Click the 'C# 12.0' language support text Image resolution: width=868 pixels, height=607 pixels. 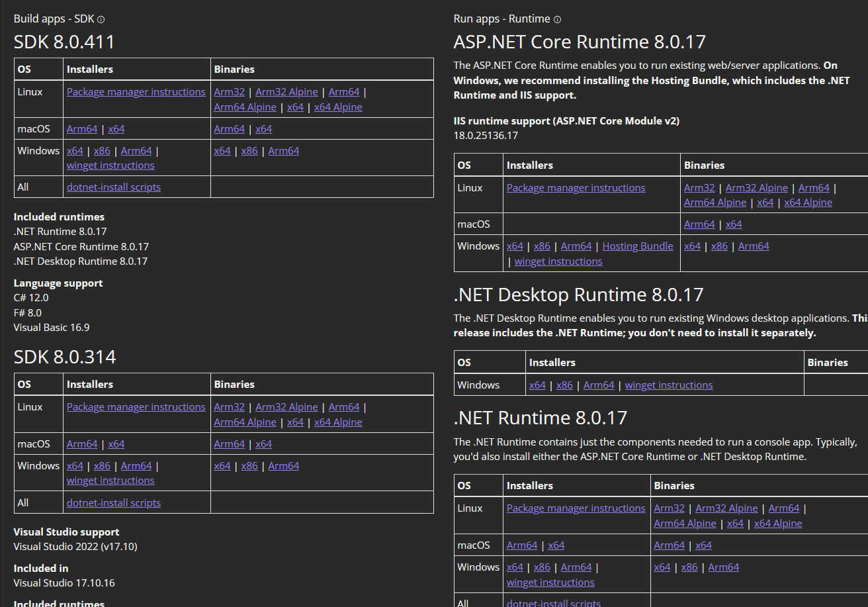[31, 298]
